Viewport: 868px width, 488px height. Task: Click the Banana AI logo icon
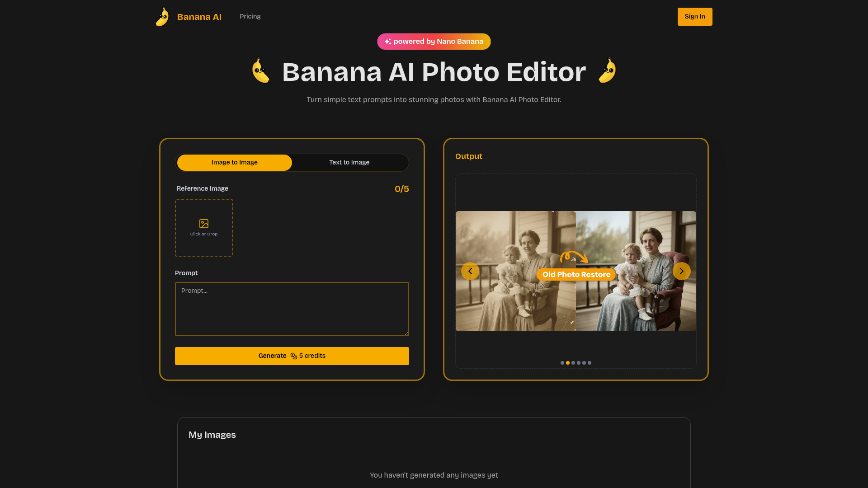point(161,16)
